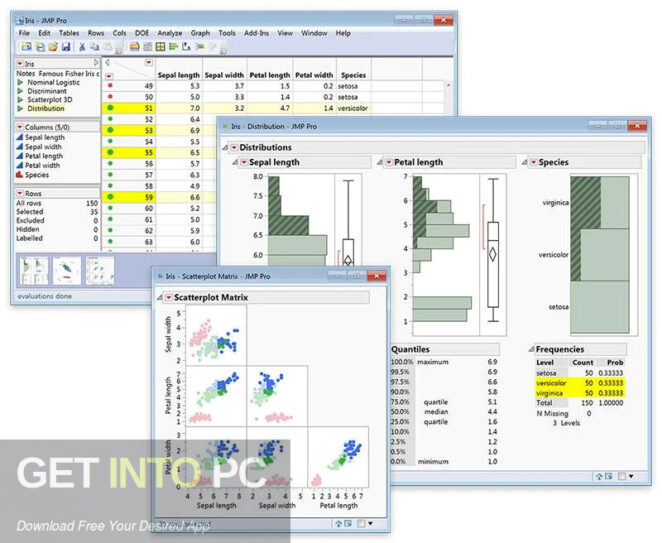Image resolution: width=662 pixels, height=543 pixels.
Task: Collapse the Frequencies outline disclosure triangle
Action: coord(532,349)
